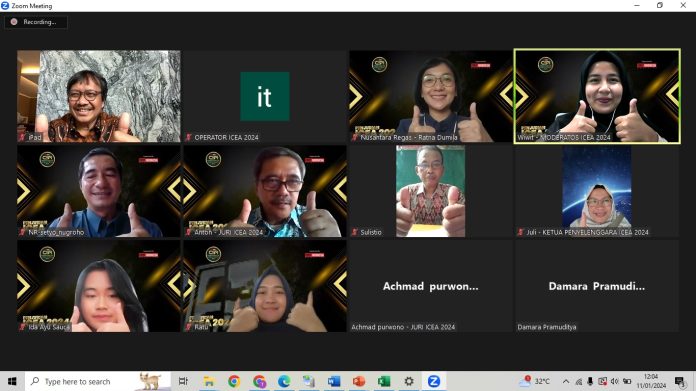This screenshot has width=696, height=391.
Task: Open Settings gear in the taskbar
Action: [x=409, y=381]
